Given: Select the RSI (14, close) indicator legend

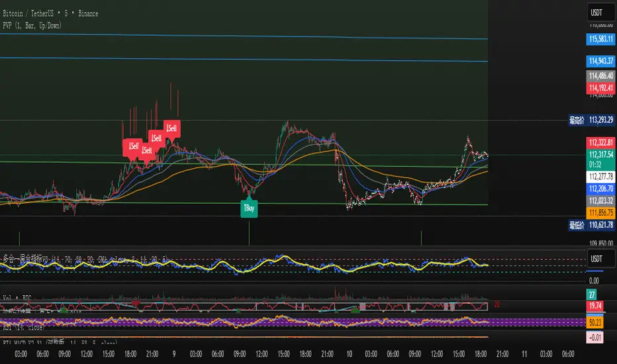Looking at the screenshot, I should [23, 328].
